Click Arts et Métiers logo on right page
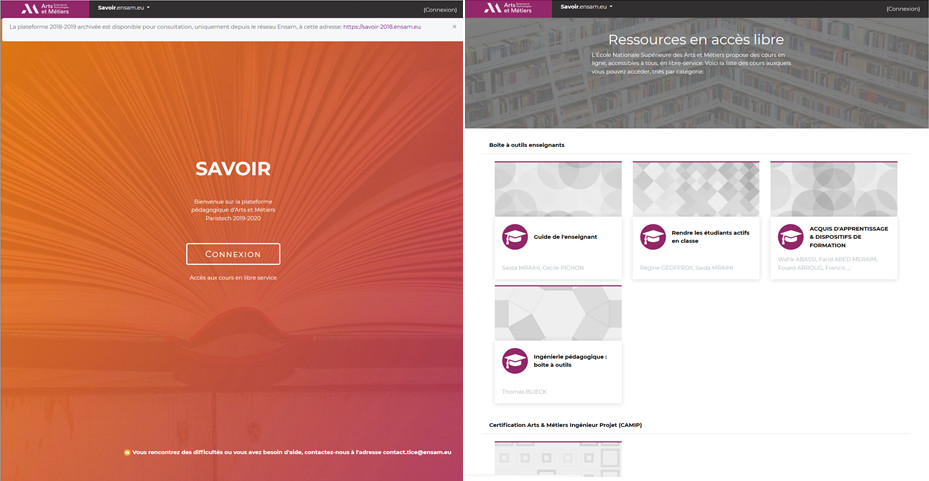 pyautogui.click(x=508, y=8)
